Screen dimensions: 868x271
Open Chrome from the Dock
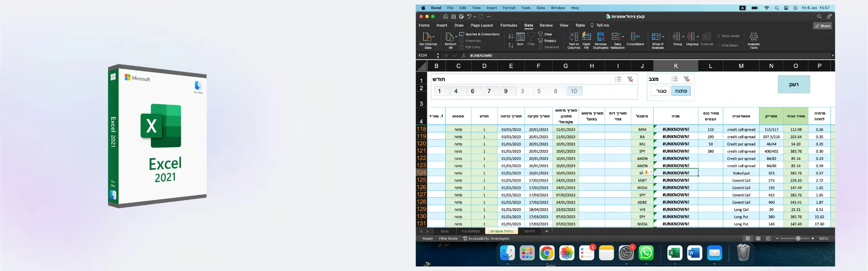(x=547, y=253)
